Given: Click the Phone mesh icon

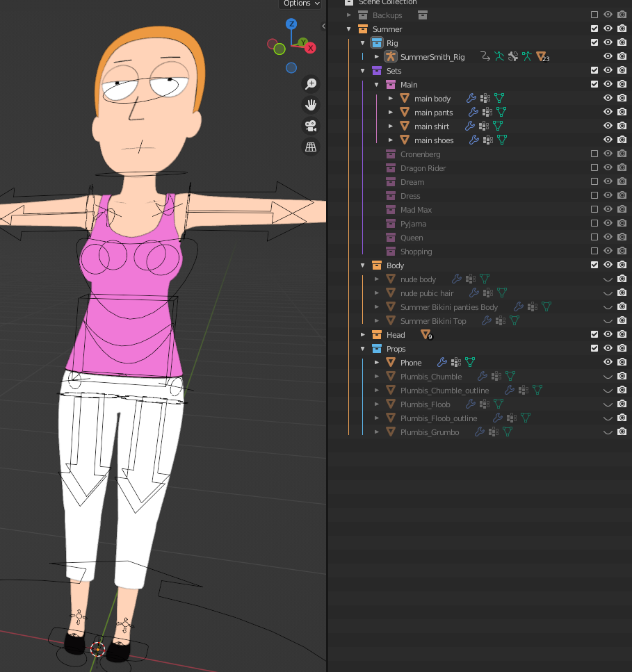Looking at the screenshot, I should (x=391, y=363).
